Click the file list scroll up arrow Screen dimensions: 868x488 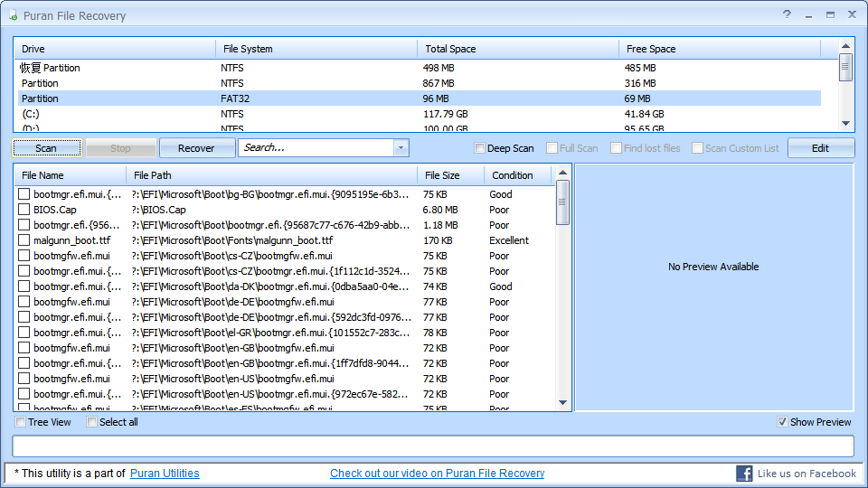click(x=562, y=173)
